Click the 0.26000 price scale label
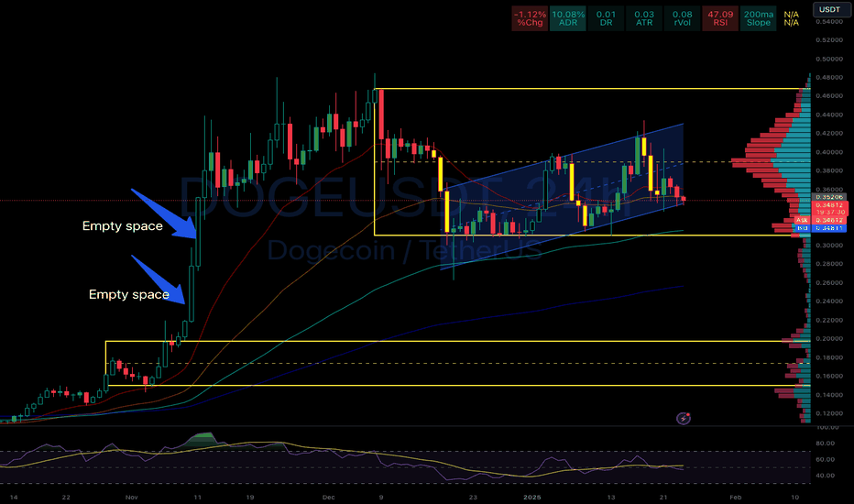The width and height of the screenshot is (854, 504). (x=829, y=283)
